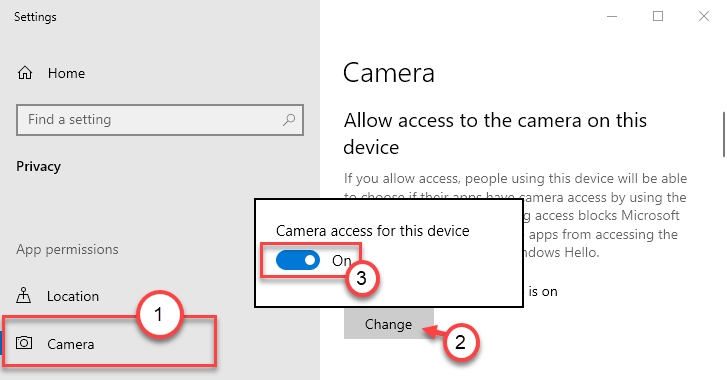Click the Camera page heading
Image resolution: width=727 pixels, height=380 pixels.
389,73
